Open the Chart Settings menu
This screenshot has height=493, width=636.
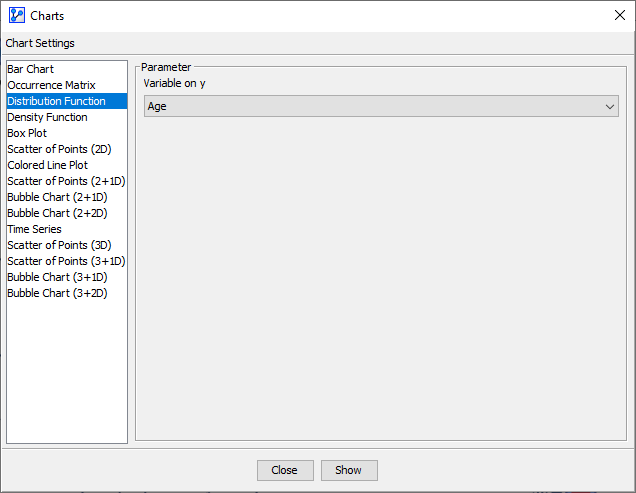click(x=40, y=43)
